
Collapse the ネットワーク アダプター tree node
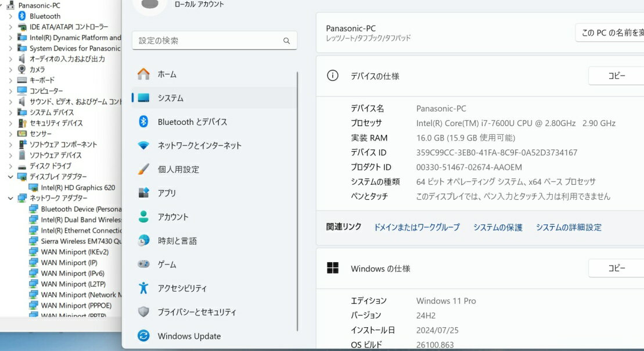click(x=10, y=198)
